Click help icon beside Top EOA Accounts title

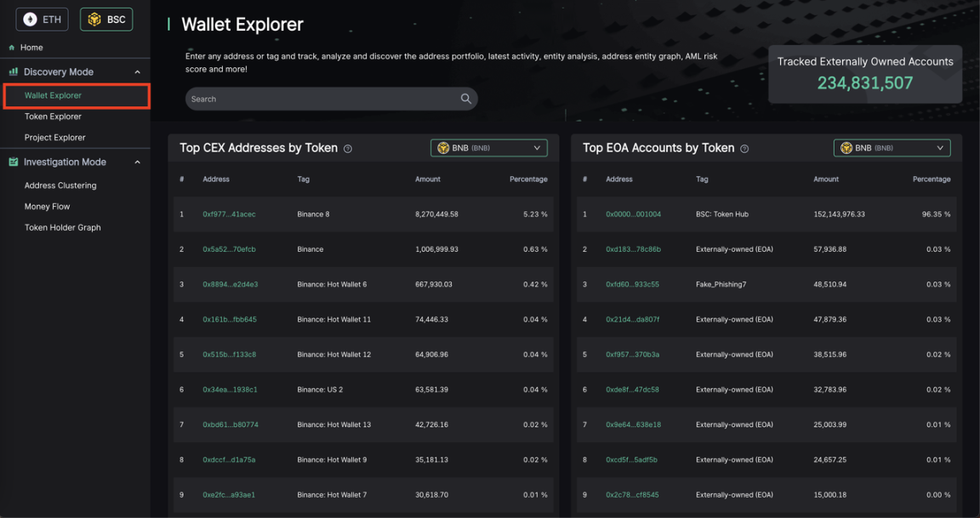744,149
